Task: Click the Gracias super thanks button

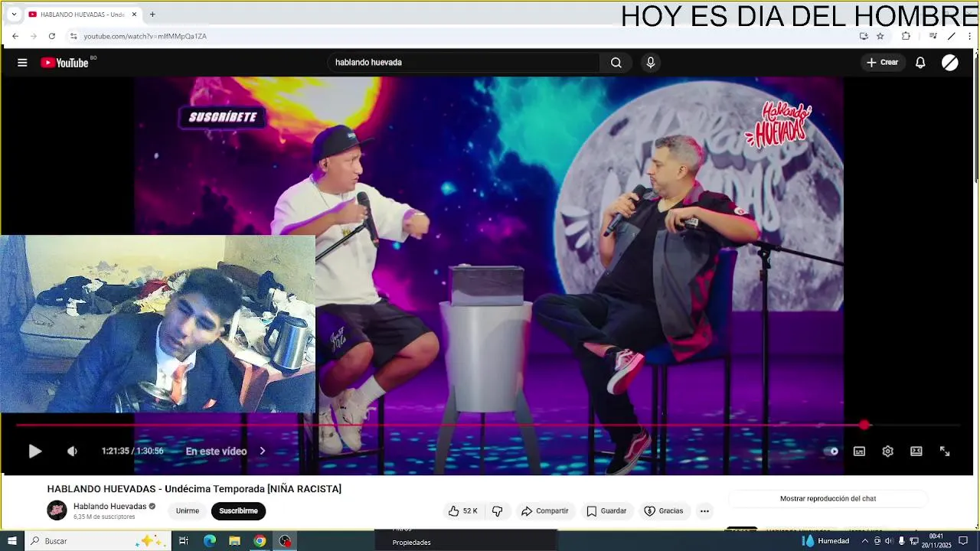Action: (x=663, y=511)
